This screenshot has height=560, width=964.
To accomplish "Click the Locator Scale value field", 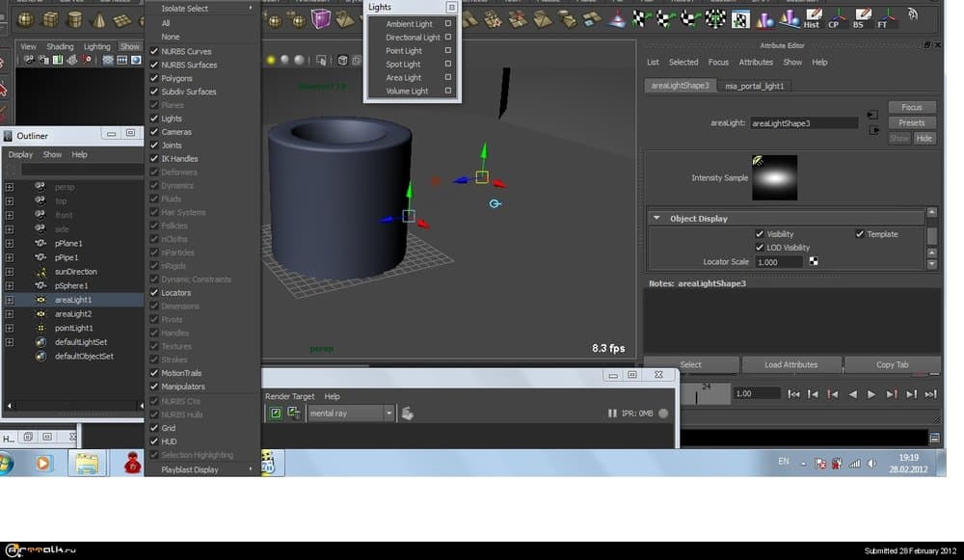I will 779,262.
